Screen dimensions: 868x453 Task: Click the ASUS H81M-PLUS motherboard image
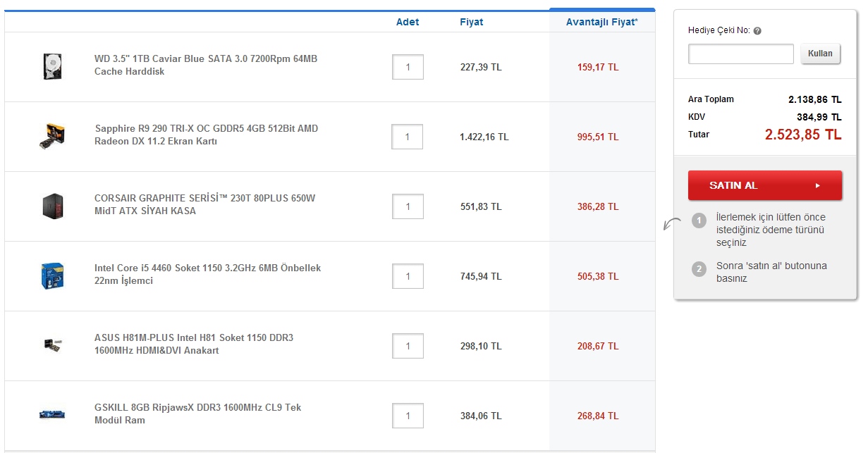pyautogui.click(x=53, y=345)
